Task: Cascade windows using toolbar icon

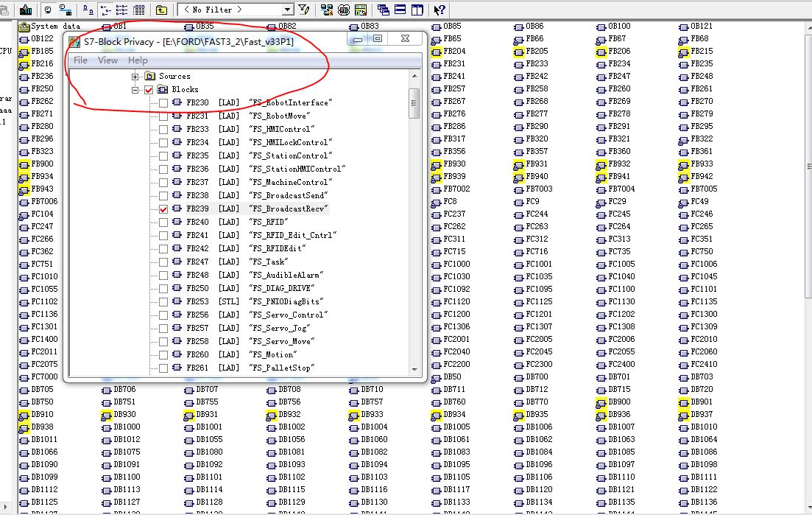Action: (384, 10)
